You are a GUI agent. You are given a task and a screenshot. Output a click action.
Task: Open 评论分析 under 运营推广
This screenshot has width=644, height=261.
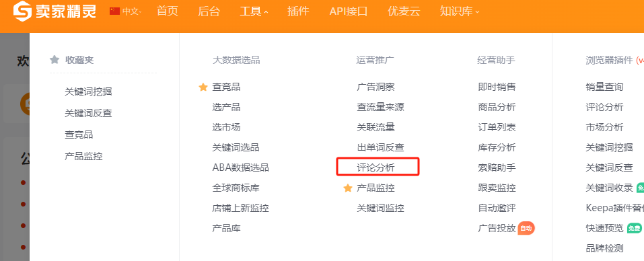coord(375,167)
